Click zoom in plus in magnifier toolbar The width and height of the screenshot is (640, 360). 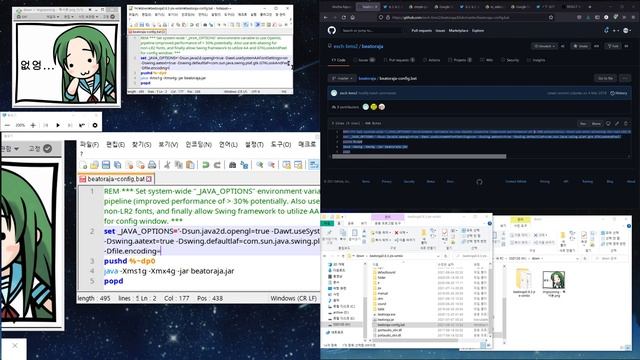coord(33,125)
